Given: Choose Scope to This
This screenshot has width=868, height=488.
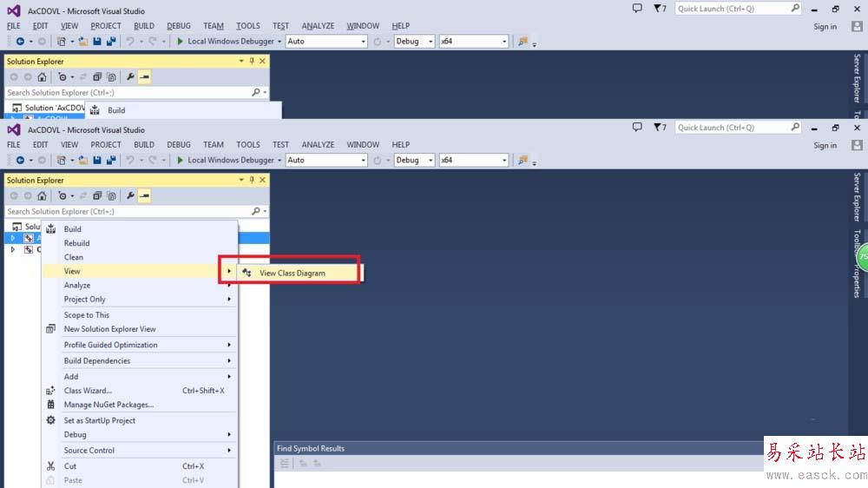Looking at the screenshot, I should 86,315.
